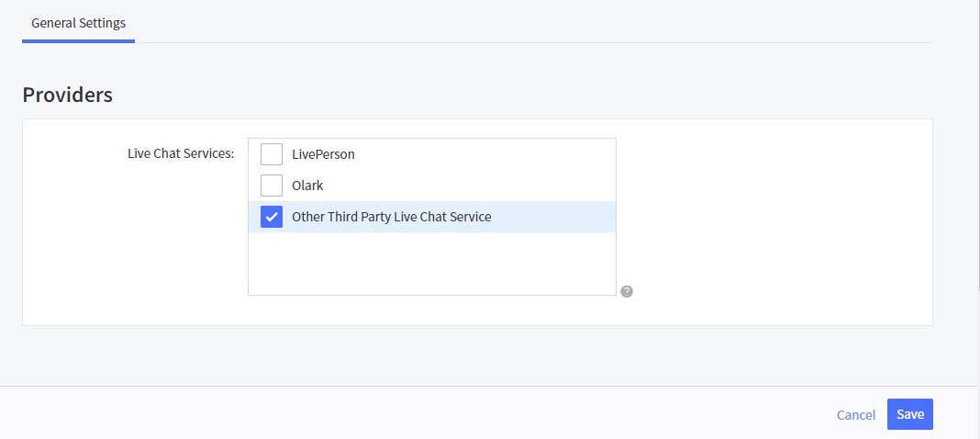Viewport: 980px width, 439px height.
Task: Click the help question mark icon
Action: tap(627, 291)
